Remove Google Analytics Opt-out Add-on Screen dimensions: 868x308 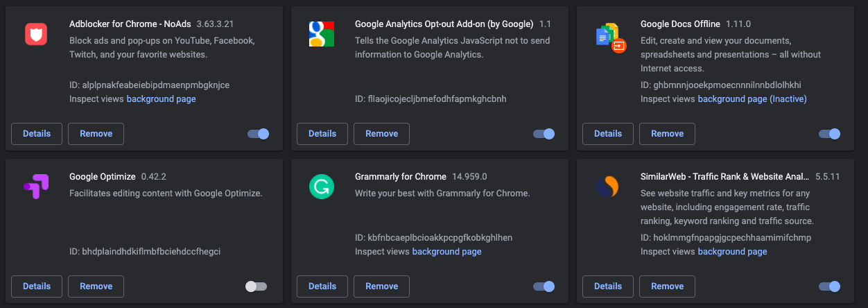pos(381,134)
